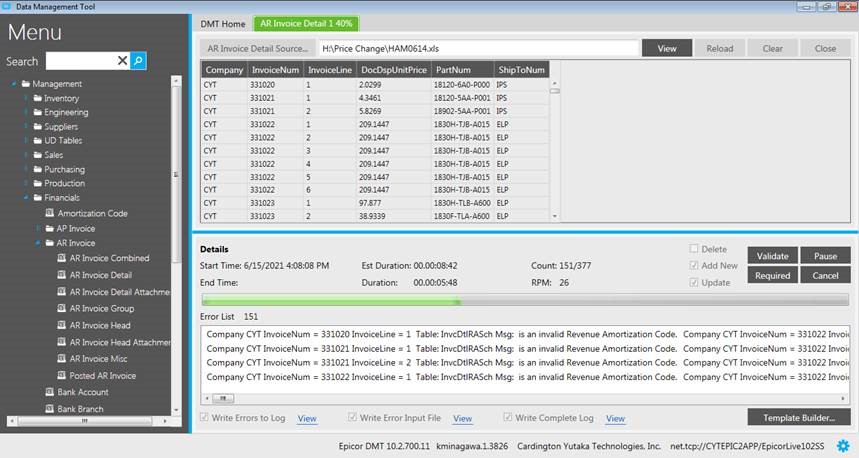The height and width of the screenshot is (458, 859).
Task: Click the Purchasing folder icon
Action: pyautogui.click(x=37, y=169)
